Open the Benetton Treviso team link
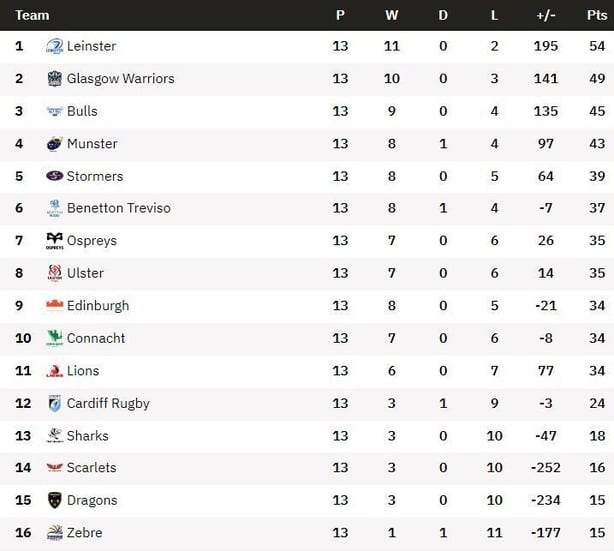 119,208
